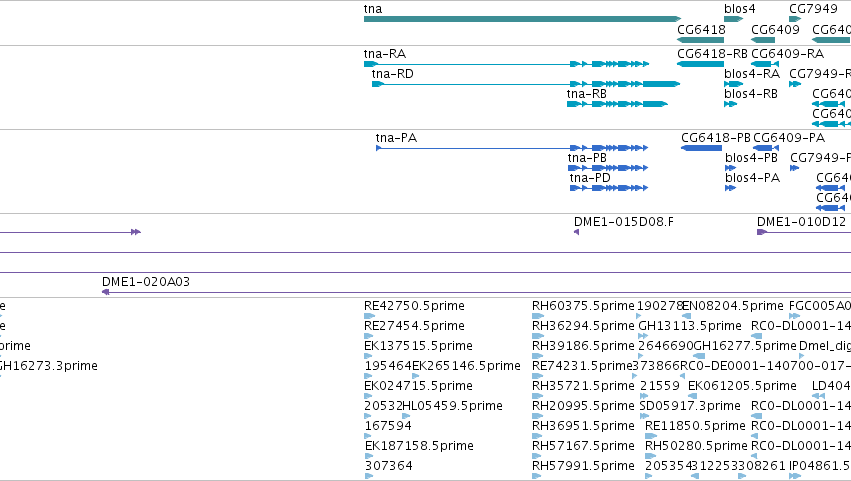The width and height of the screenshot is (851, 481).
Task: Click the tna-RA transcript line
Action: pyautogui.click(x=506, y=64)
